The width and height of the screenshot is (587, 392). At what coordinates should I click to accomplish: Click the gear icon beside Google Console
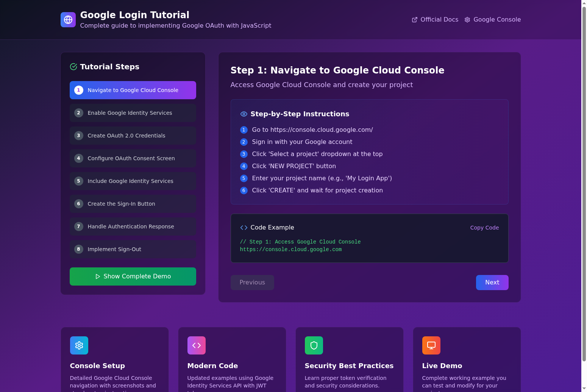point(467,19)
